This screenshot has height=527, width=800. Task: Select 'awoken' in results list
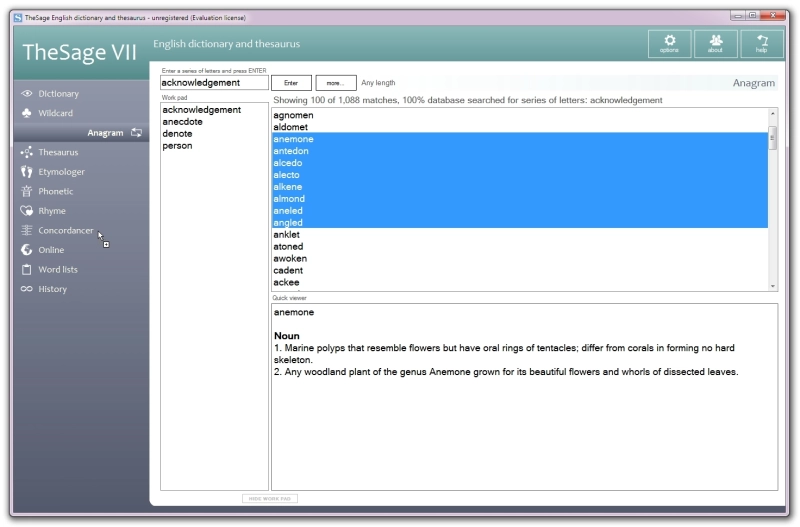click(520, 259)
